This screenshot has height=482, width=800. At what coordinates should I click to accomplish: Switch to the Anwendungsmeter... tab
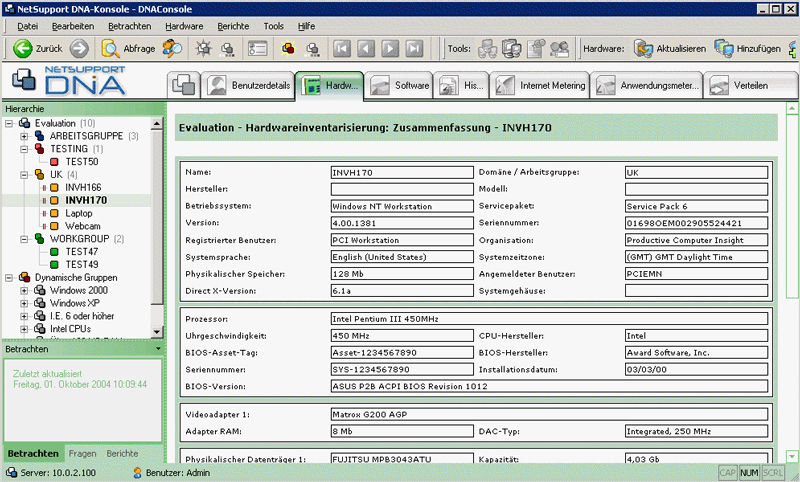(647, 86)
